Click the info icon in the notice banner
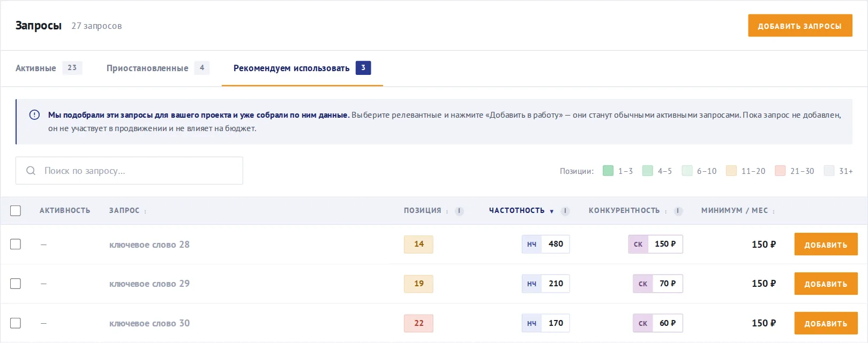Viewport: 868px width, 343px height. click(x=34, y=115)
